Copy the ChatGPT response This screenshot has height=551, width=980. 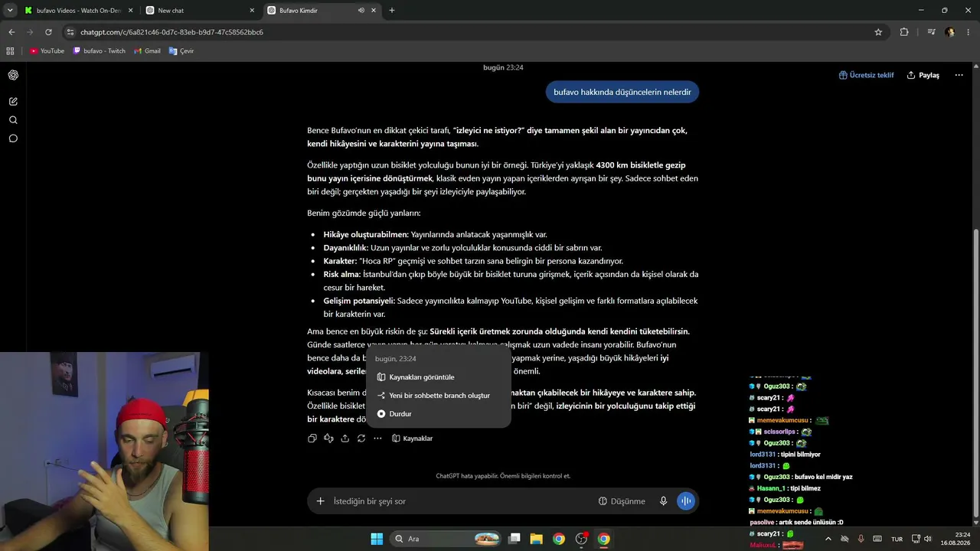coord(312,439)
